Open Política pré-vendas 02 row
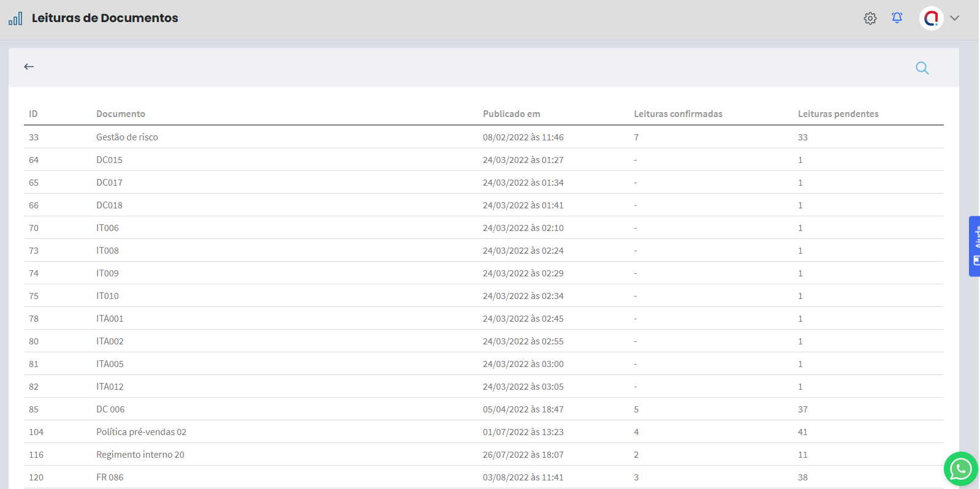The height and width of the screenshot is (489, 980). click(141, 432)
